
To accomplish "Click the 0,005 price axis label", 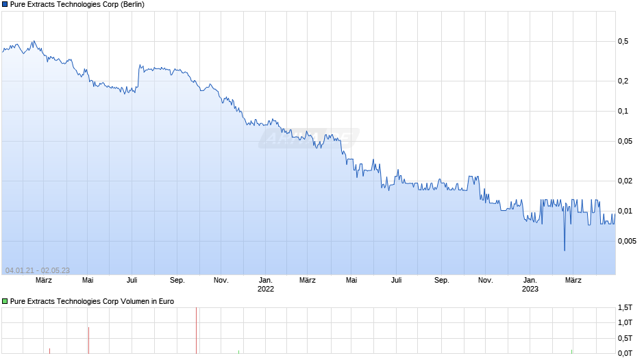I will point(627,241).
